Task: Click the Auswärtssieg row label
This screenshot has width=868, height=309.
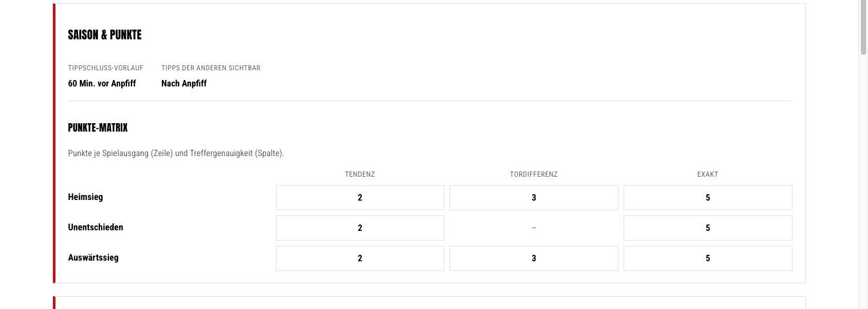Action: click(93, 257)
